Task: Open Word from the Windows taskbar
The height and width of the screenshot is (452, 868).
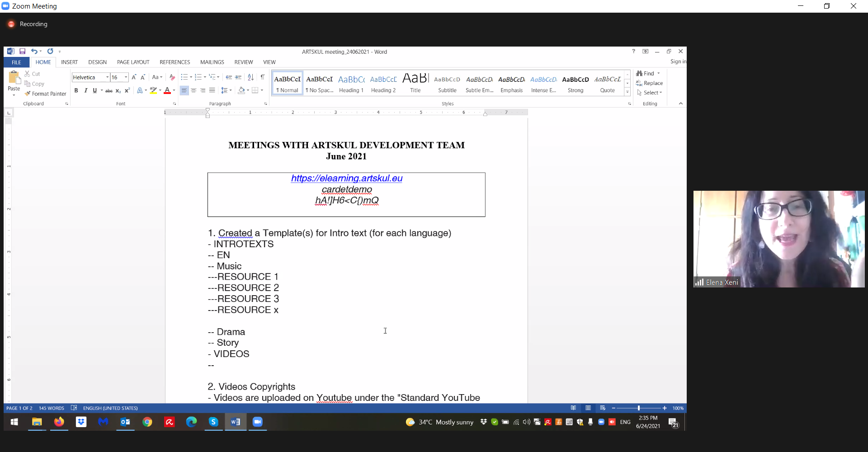Action: click(x=236, y=422)
